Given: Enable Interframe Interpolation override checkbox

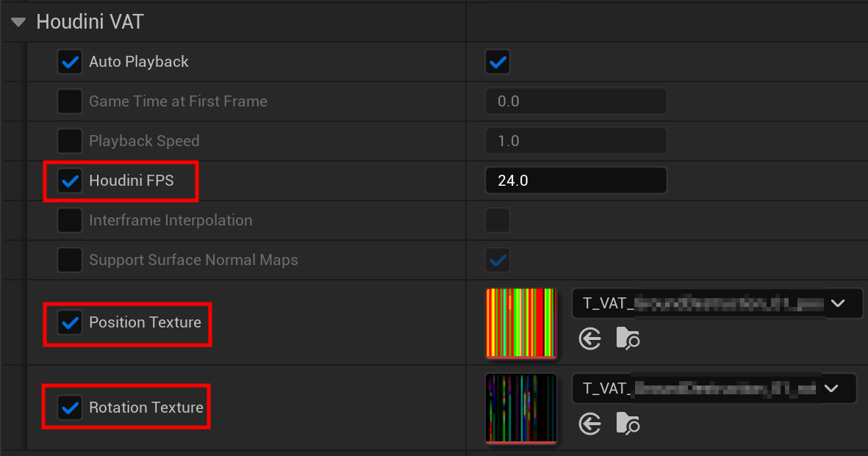Looking at the screenshot, I should [x=70, y=220].
